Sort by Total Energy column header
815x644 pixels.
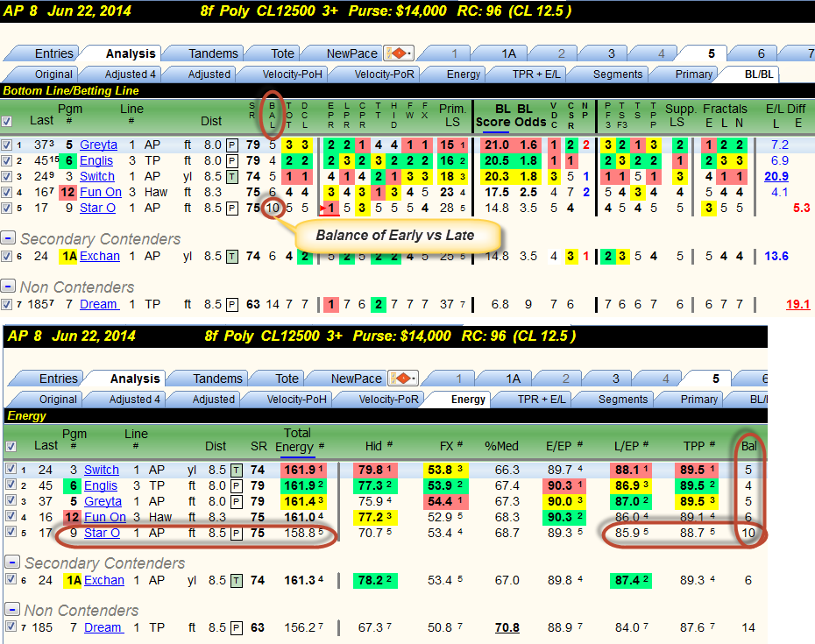(297, 440)
